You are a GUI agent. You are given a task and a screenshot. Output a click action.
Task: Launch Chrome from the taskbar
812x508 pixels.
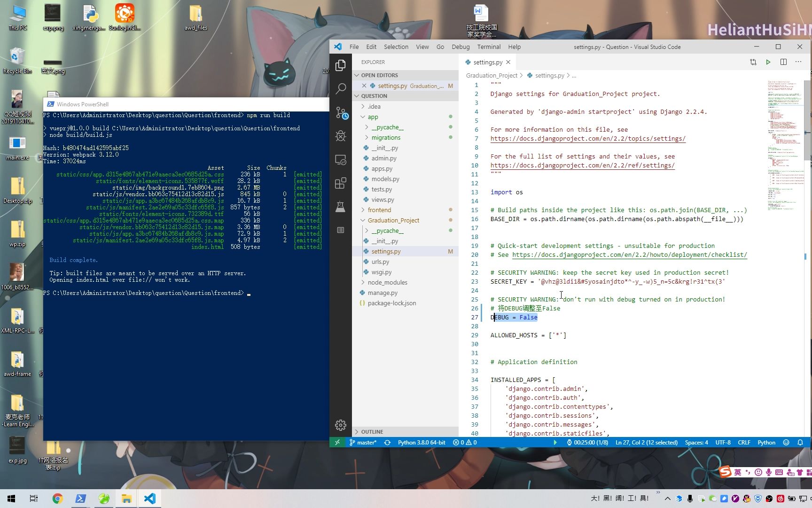coord(57,499)
